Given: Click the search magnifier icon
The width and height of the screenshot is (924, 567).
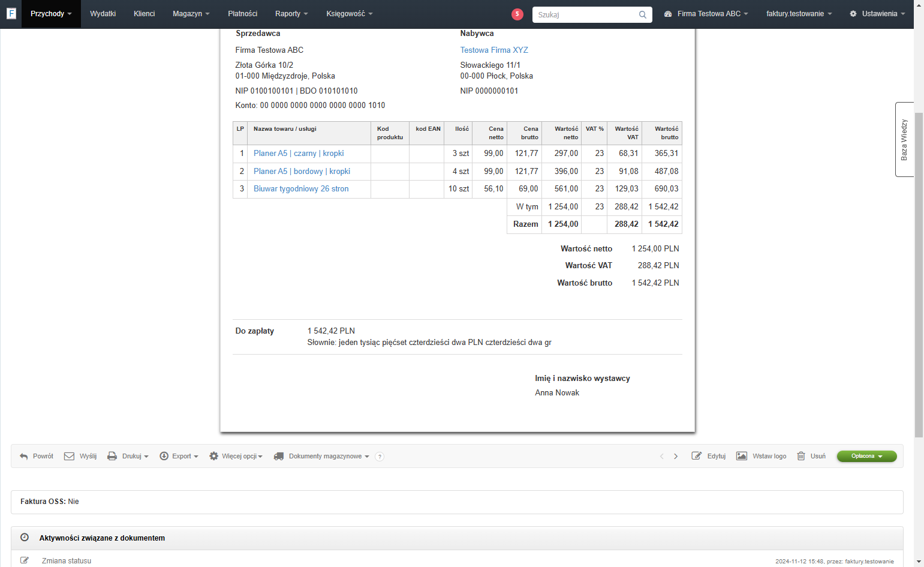Looking at the screenshot, I should pyautogui.click(x=643, y=15).
